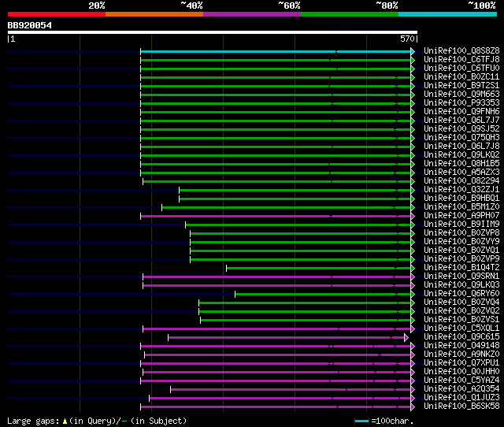Select the UniRef100_Q6RY60 label
Image resolution: width=504 pixels, height=427 pixels.
click(461, 294)
